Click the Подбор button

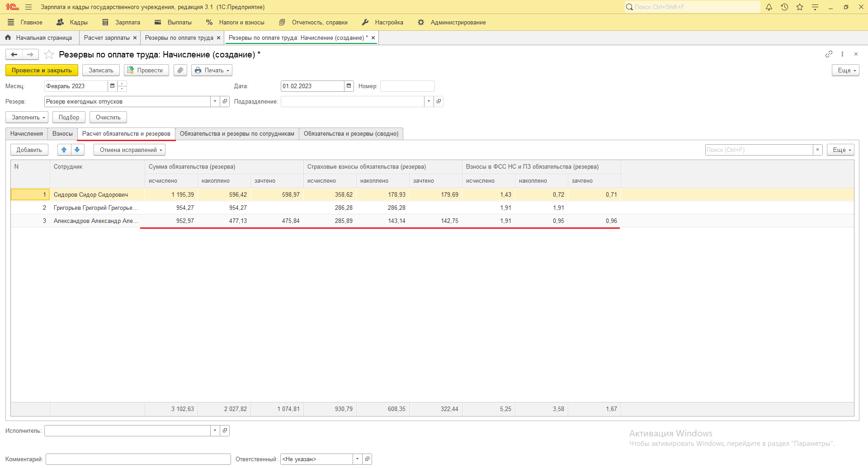[69, 118]
